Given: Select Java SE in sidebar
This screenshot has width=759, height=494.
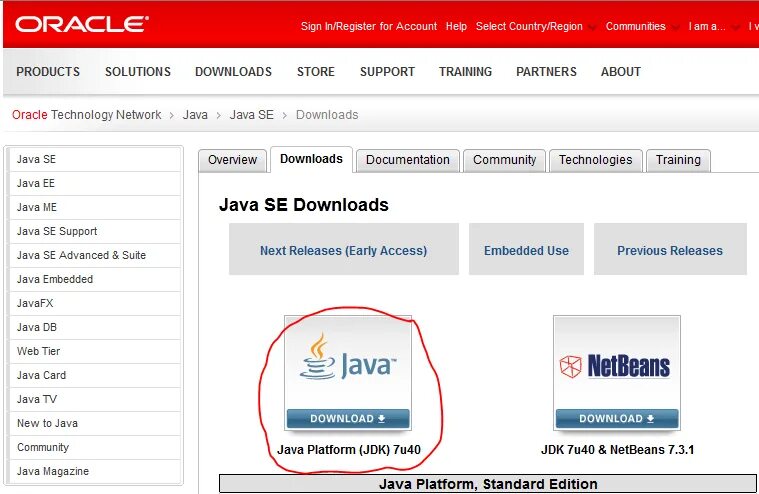Looking at the screenshot, I should tap(95, 159).
